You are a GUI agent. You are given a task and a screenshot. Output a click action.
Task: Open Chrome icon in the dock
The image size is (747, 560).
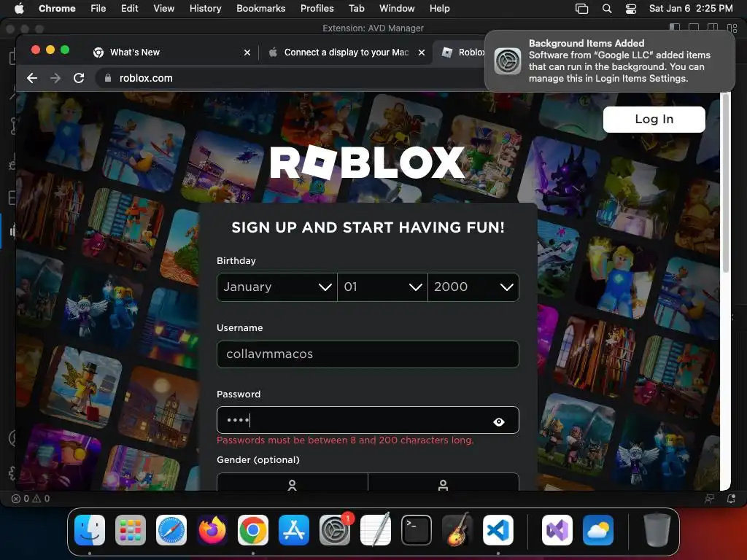(253, 530)
